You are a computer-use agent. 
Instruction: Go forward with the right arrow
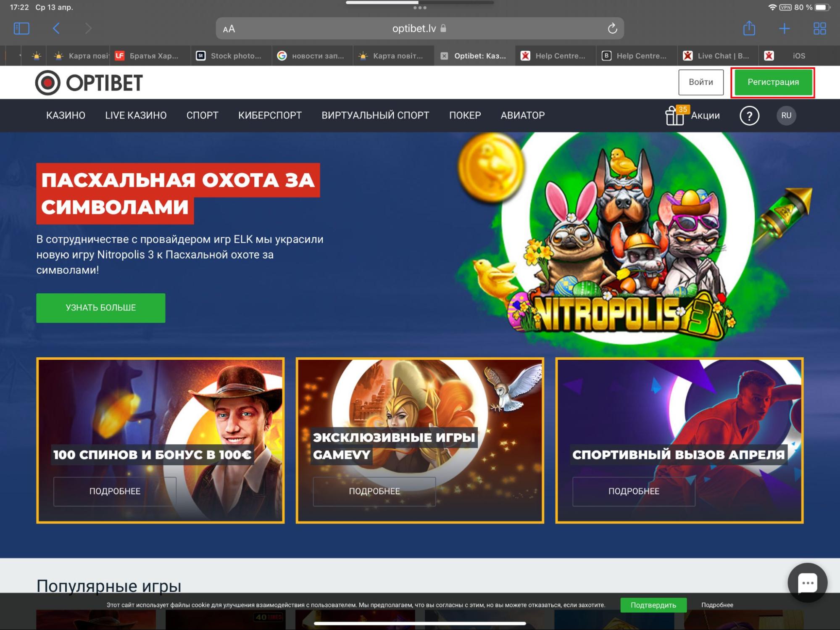[88, 29]
